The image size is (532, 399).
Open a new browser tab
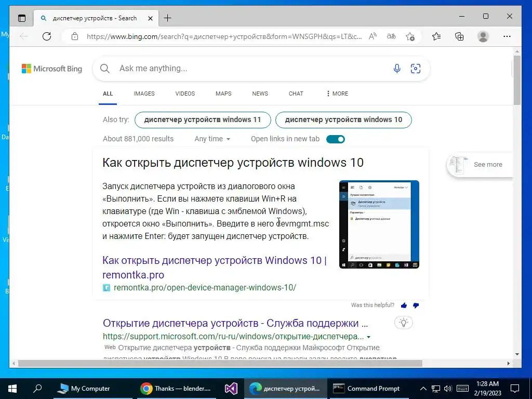coord(168,18)
